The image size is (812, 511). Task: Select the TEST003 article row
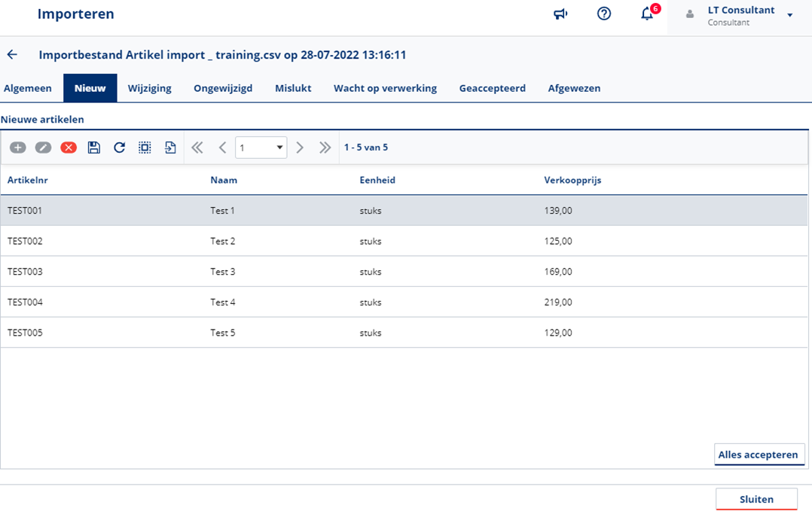pyautogui.click(x=25, y=272)
